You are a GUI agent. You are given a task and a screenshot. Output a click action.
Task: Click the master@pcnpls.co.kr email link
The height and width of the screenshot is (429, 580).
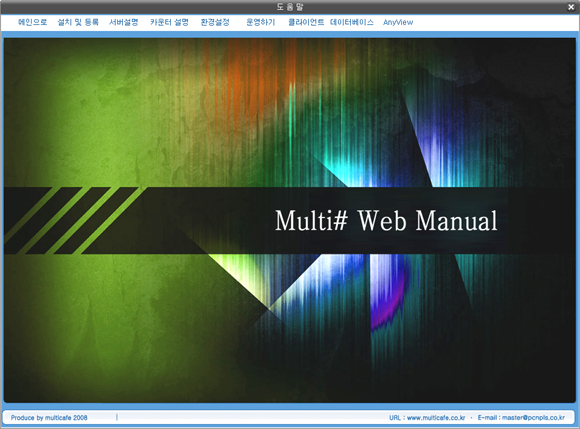533,418
